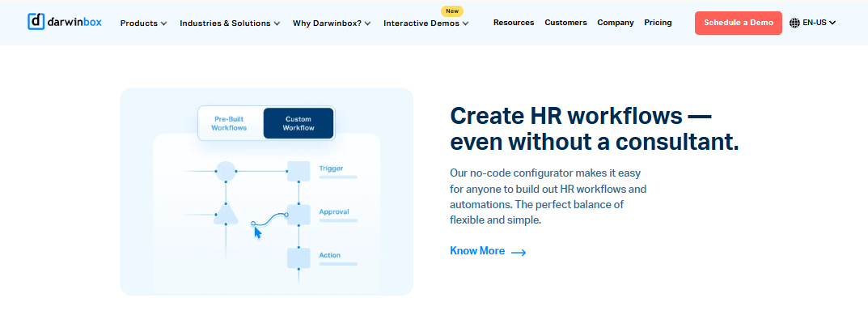Follow the Know More link
Viewport: 868px width, 320px height.
click(477, 250)
